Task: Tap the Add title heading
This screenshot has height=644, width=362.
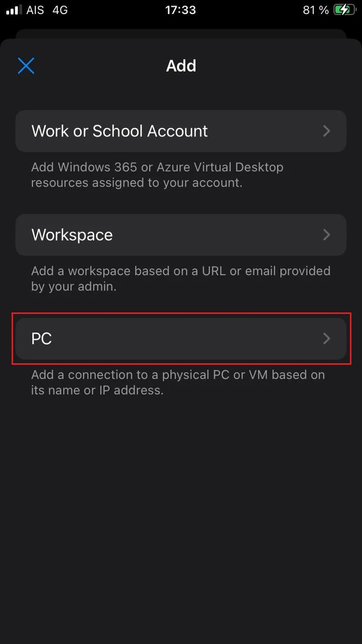Action: (181, 66)
